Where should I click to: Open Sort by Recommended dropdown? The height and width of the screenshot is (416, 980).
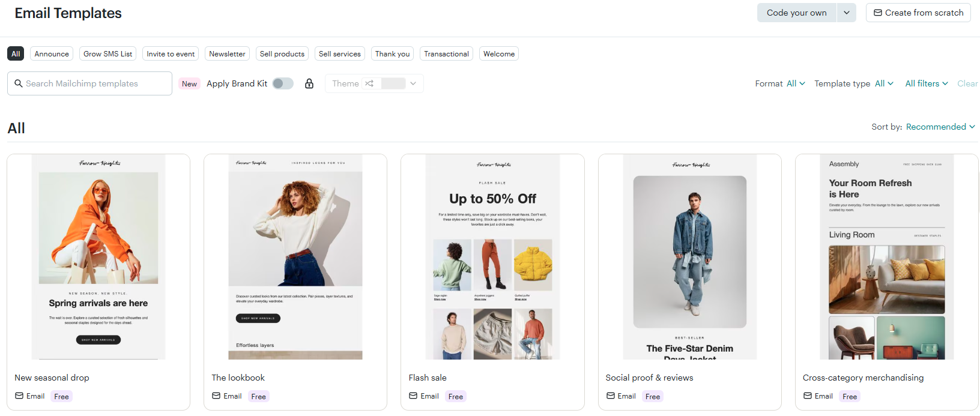pyautogui.click(x=940, y=127)
